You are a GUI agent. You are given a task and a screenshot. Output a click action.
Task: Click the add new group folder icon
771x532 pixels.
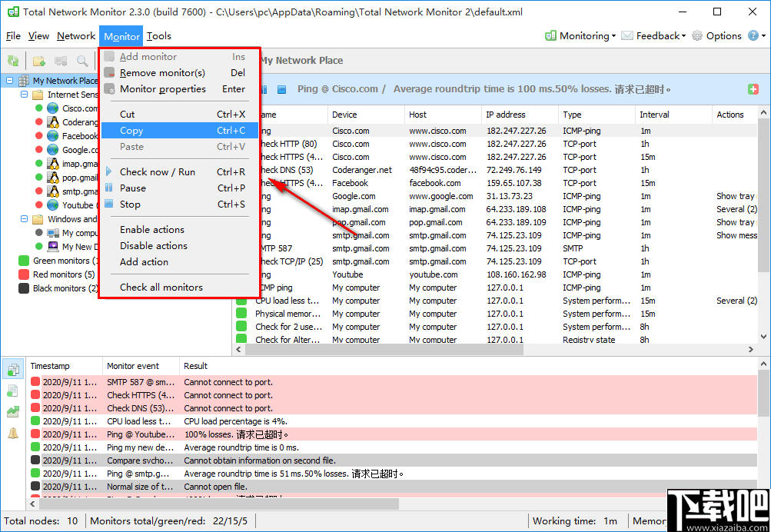point(38,61)
